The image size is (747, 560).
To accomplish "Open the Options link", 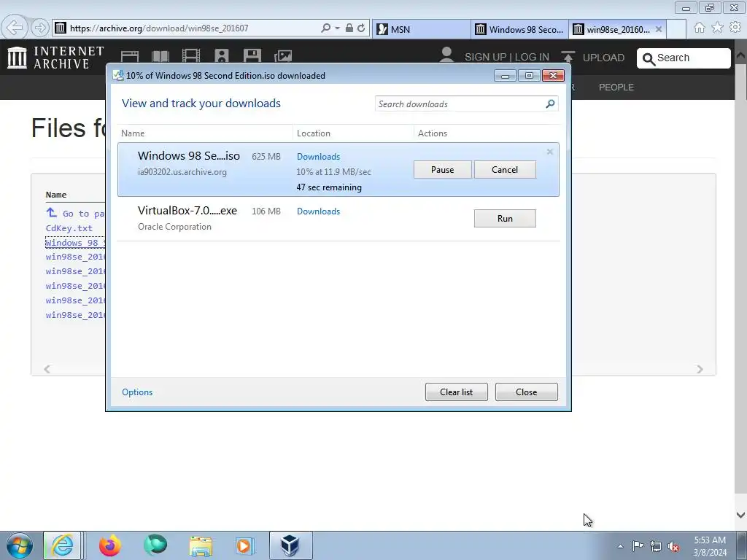I will coord(137,392).
